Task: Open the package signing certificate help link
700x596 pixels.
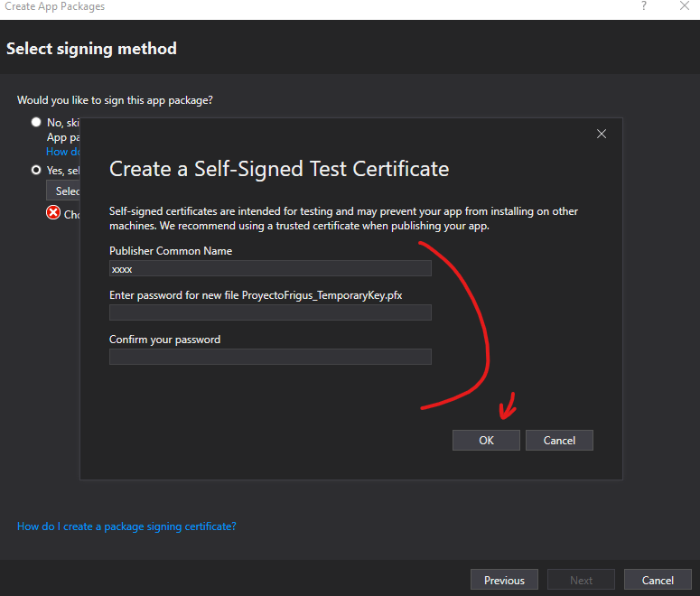Action: click(x=126, y=526)
